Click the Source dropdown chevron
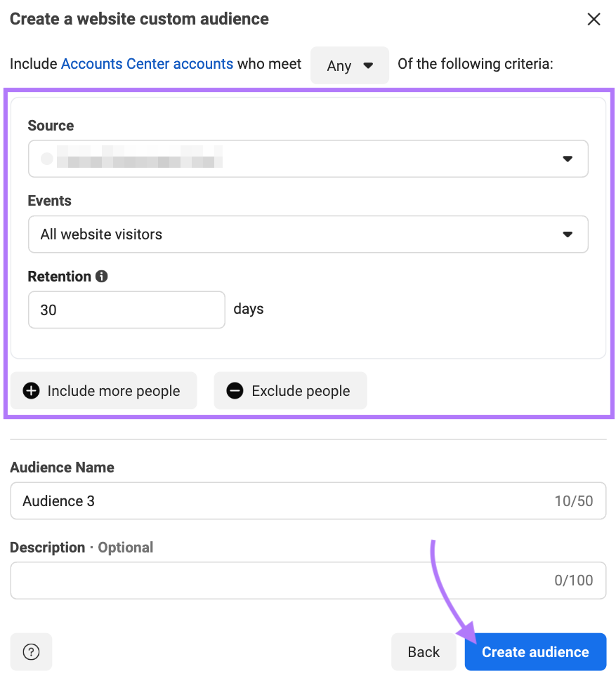 point(568,159)
